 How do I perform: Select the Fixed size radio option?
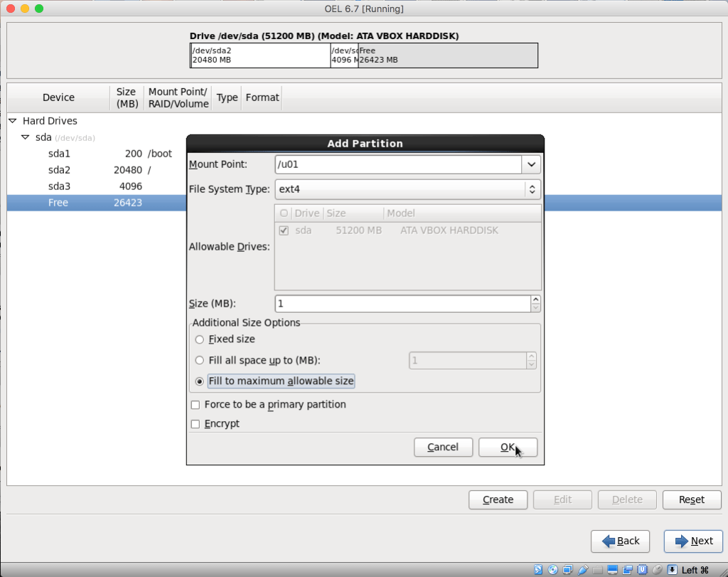point(200,339)
